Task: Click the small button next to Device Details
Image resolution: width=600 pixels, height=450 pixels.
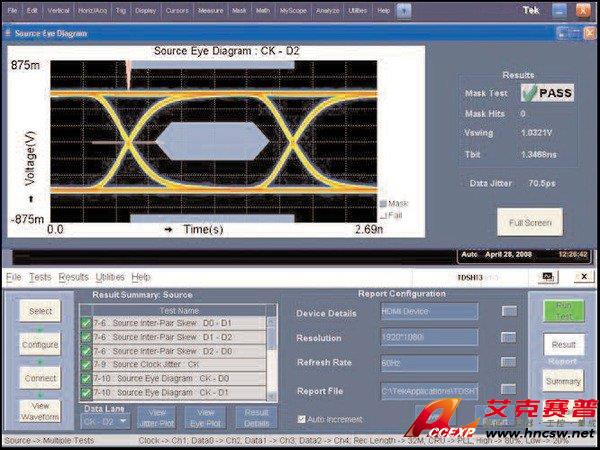Action: coord(510,312)
